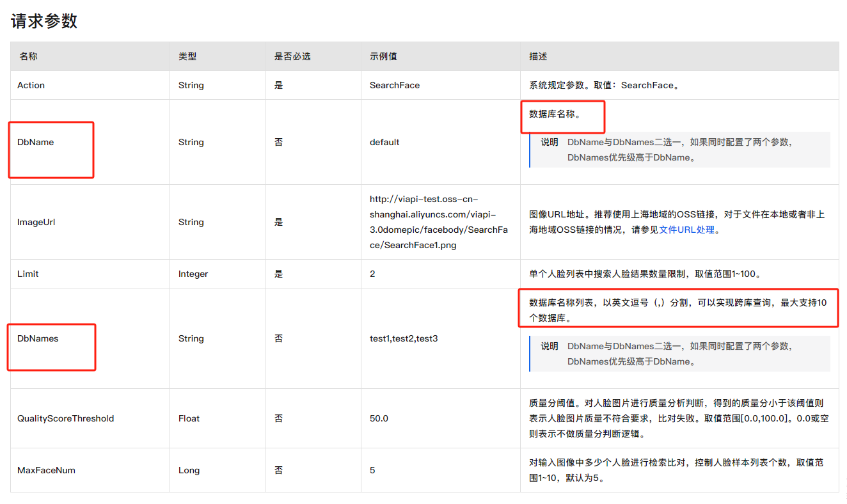Click the 是否必选 column header
Viewport: 847px width, 504px height.
pos(292,56)
